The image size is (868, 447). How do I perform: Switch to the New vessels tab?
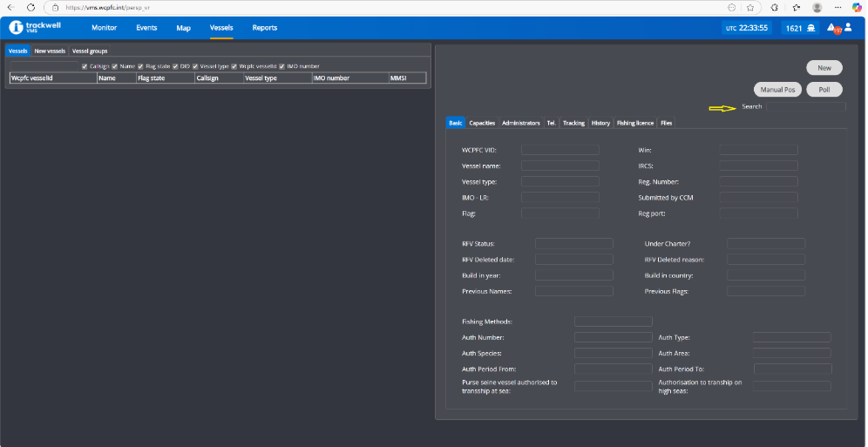50,51
